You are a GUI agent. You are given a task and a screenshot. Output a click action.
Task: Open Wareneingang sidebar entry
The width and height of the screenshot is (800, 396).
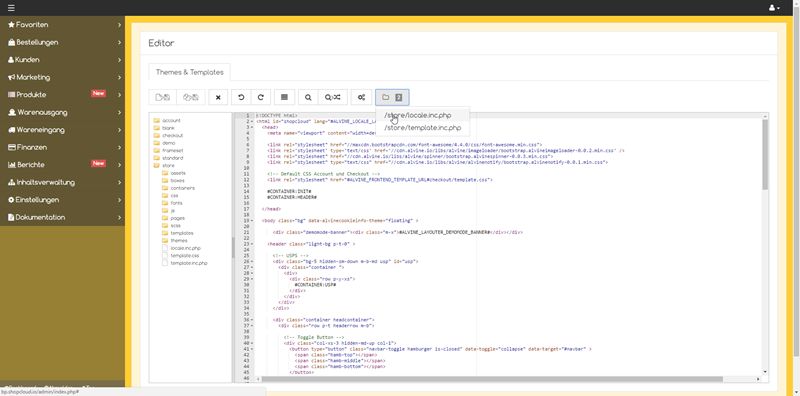point(62,130)
